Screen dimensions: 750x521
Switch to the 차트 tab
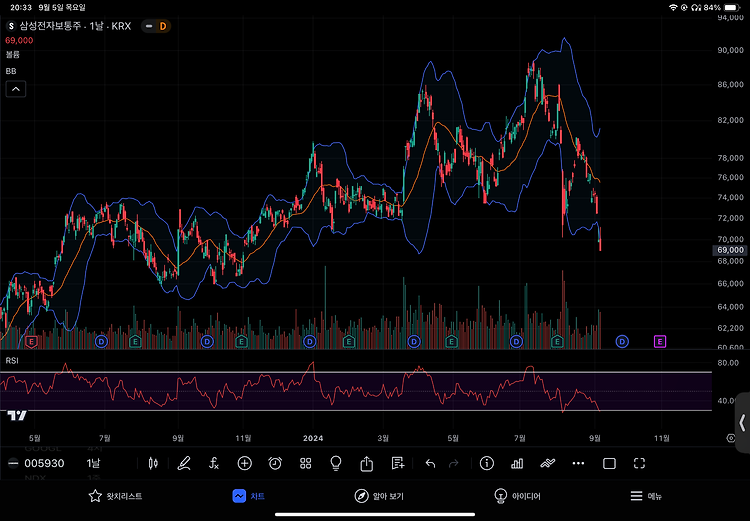tap(248, 496)
